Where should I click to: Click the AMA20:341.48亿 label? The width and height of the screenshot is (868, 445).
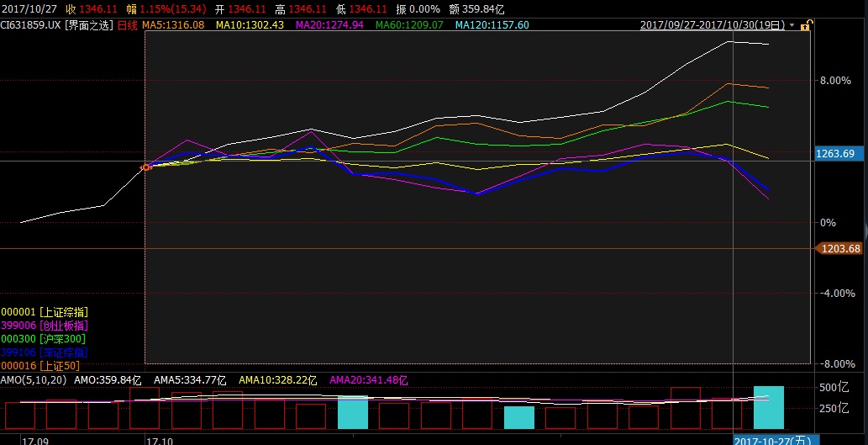369,380
